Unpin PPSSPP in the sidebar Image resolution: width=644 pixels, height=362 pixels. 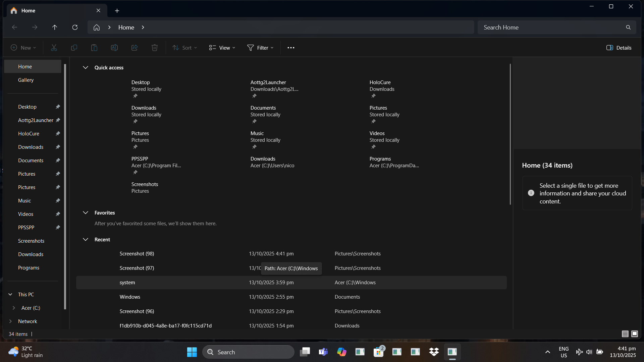coord(58,227)
